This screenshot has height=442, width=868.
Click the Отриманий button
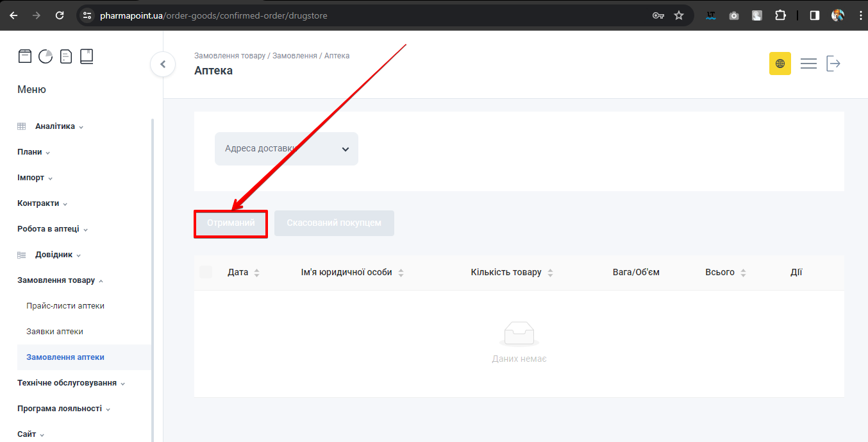click(x=231, y=223)
